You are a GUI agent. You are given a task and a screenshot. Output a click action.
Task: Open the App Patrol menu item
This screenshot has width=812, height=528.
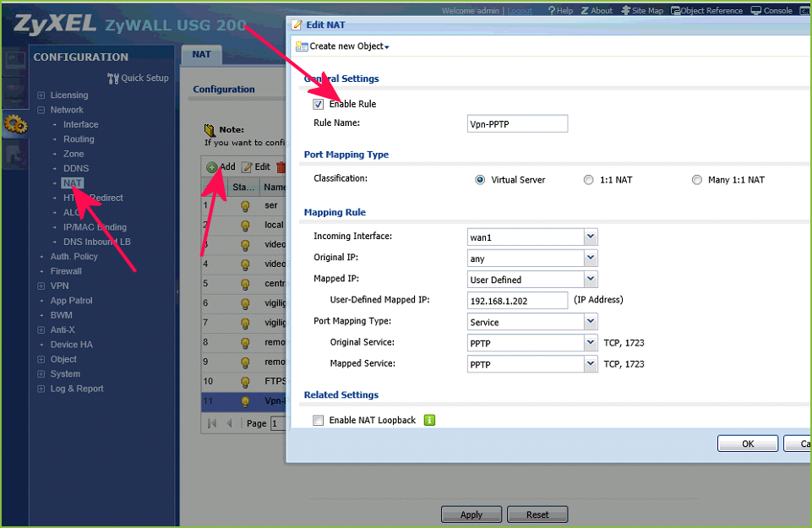coord(72,301)
